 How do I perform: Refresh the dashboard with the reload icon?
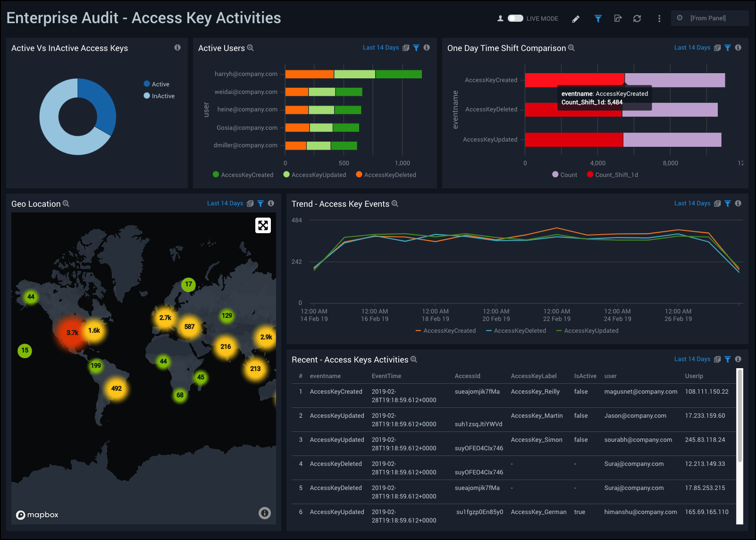637,18
